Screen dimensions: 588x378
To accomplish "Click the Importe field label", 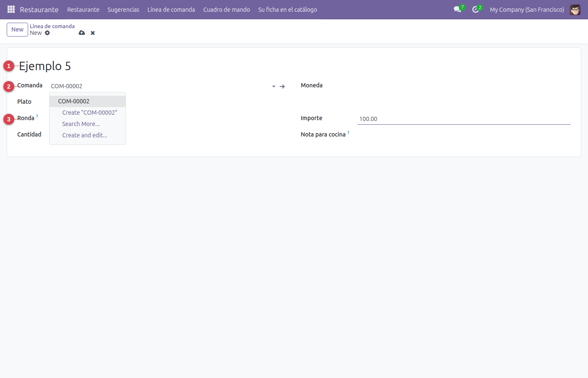I will coord(312,118).
